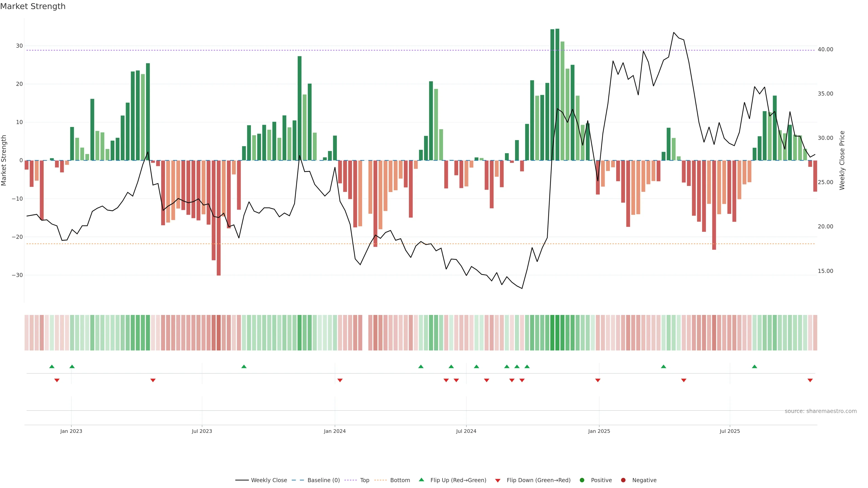Click the Positive legend entry

tap(601, 480)
